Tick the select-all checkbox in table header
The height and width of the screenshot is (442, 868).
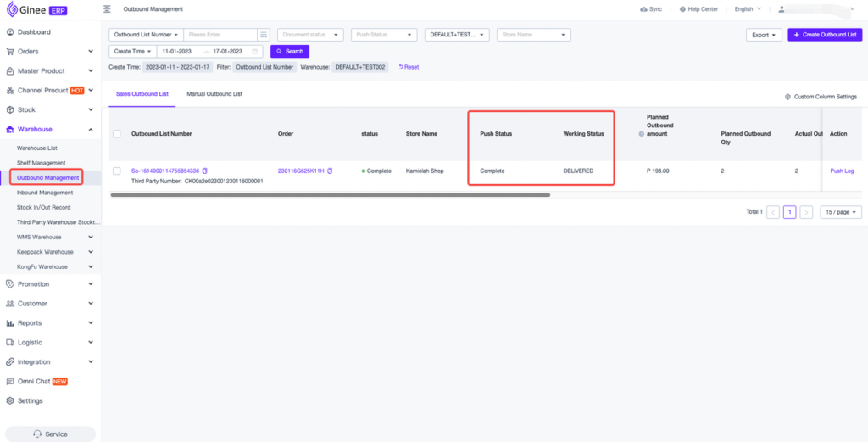coord(117,134)
